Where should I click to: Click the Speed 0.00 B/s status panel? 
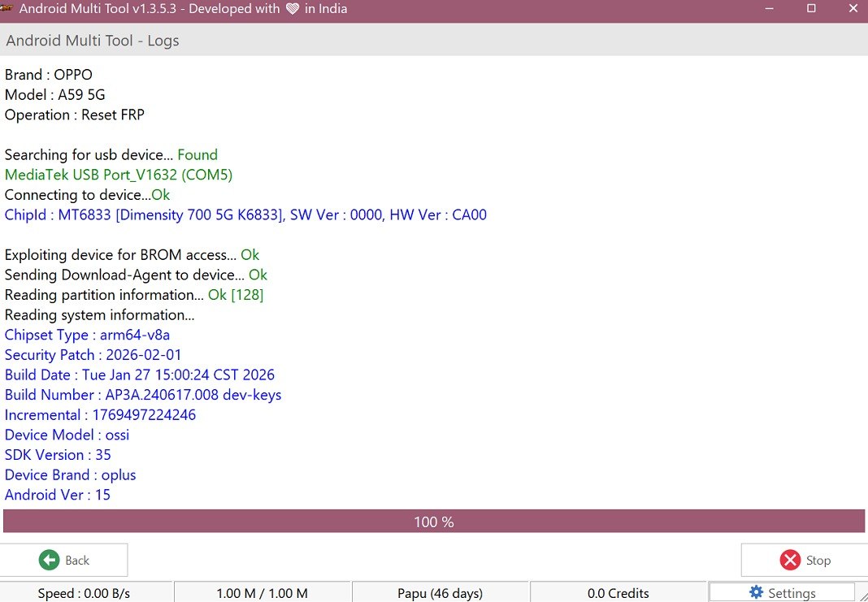coord(85,593)
